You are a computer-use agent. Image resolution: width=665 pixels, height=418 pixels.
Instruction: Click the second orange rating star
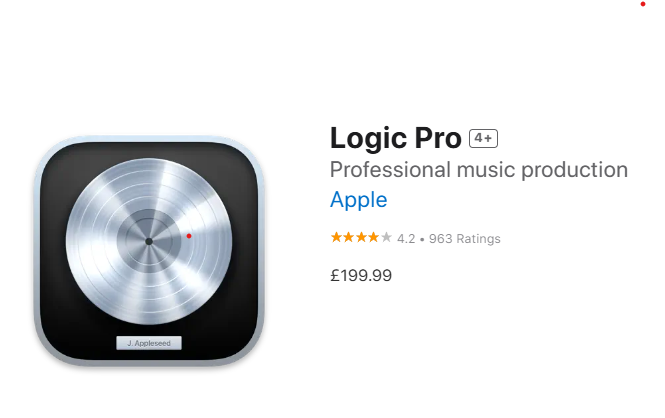pos(349,237)
